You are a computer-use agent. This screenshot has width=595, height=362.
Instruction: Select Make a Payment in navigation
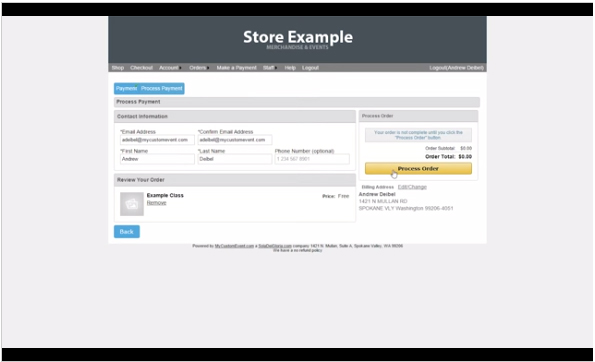(x=236, y=68)
